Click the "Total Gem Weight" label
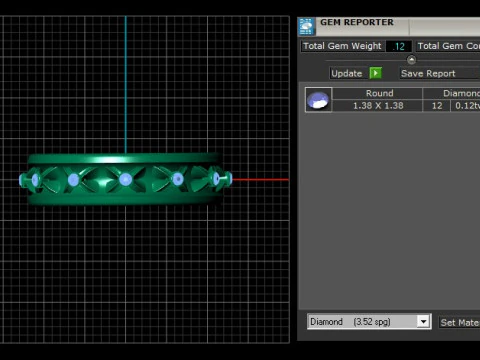 [x=342, y=46]
